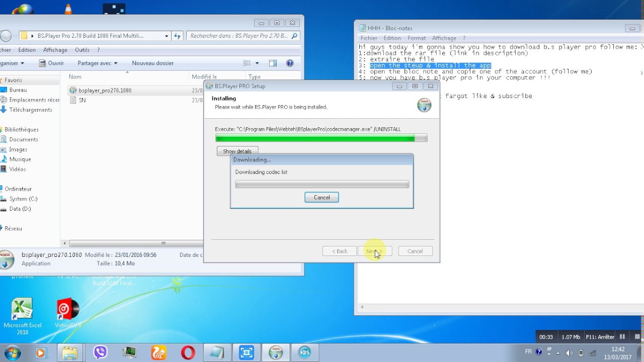Switch to BS.Player setup taskbar icon
This screenshot has height=362, width=644.
(x=276, y=353)
